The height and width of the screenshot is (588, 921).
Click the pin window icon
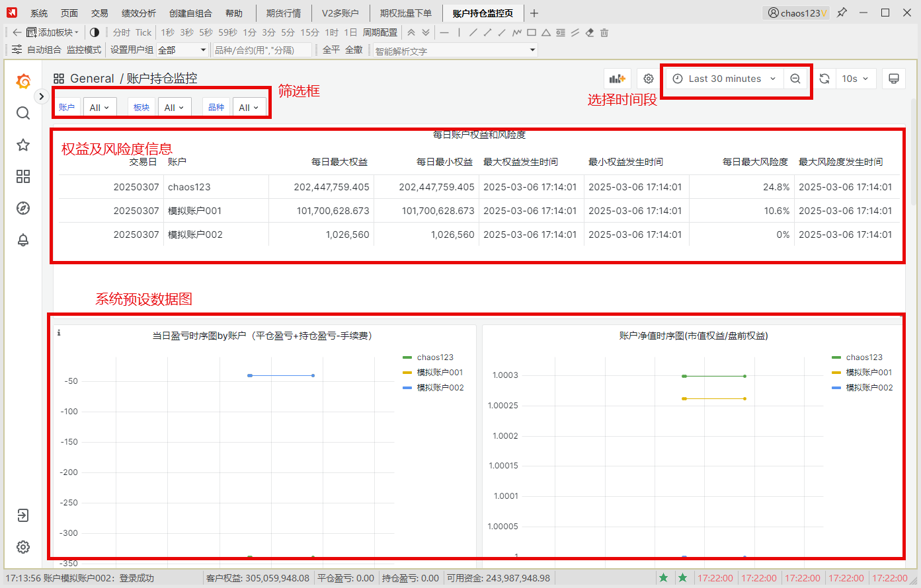[x=842, y=13]
